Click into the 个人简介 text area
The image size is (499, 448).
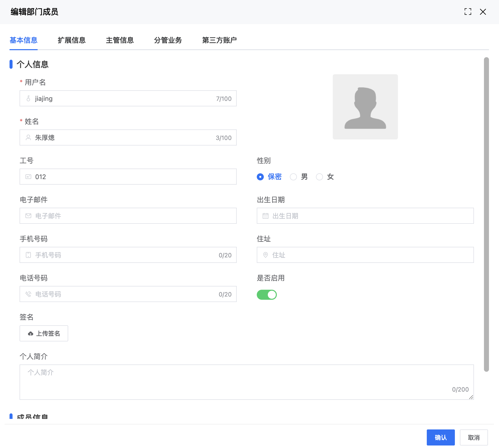pyautogui.click(x=247, y=382)
